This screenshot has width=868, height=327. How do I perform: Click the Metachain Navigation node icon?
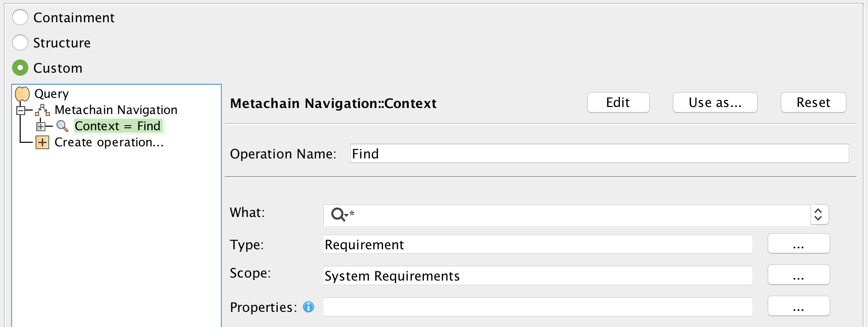[x=42, y=110]
